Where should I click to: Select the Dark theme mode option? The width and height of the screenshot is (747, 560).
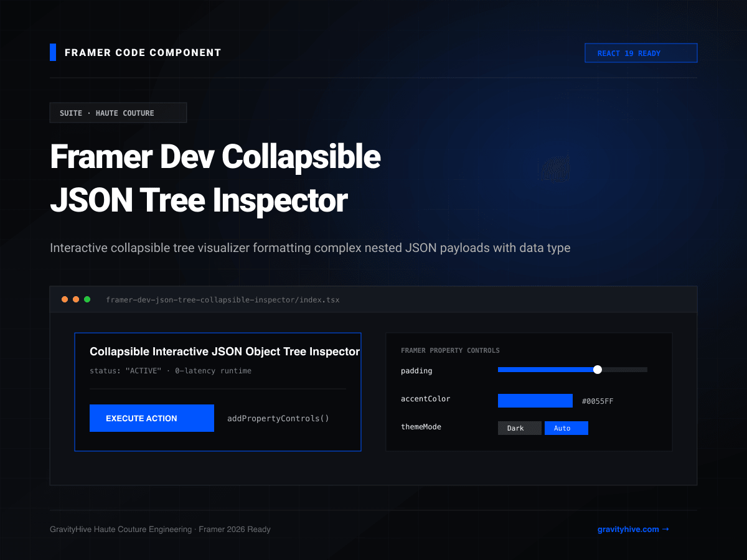(520, 428)
